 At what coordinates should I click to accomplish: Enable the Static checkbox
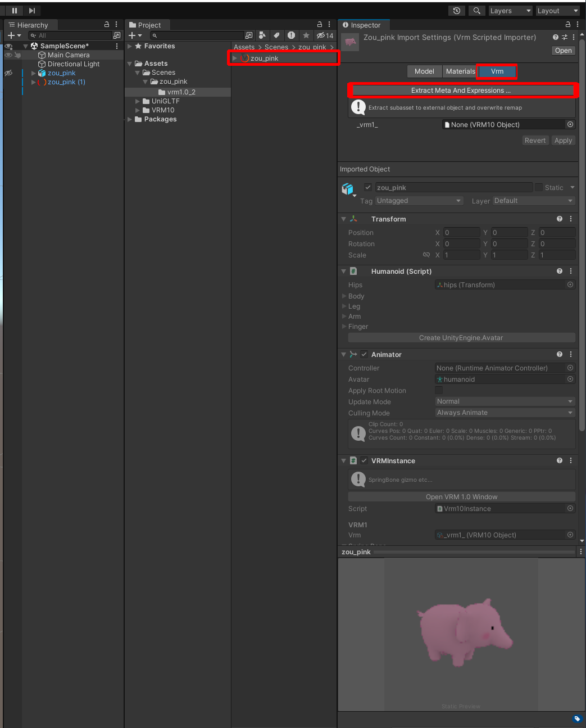539,188
